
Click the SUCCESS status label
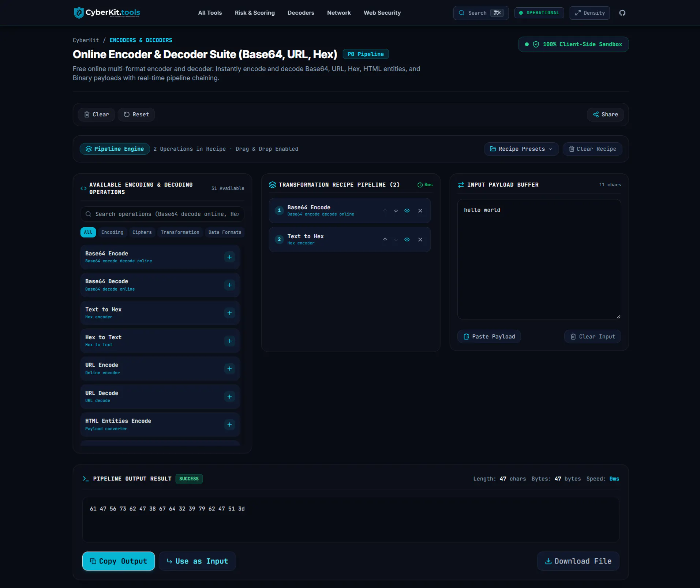click(189, 479)
